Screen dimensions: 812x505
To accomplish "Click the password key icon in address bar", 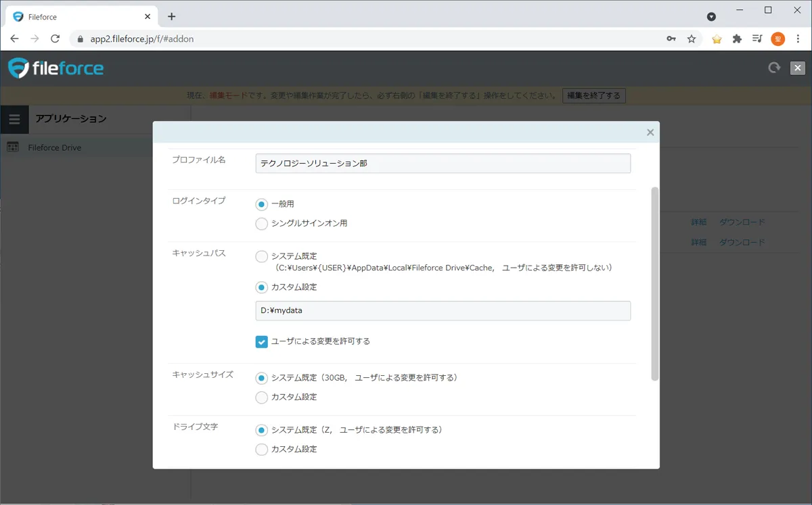I will (x=671, y=39).
